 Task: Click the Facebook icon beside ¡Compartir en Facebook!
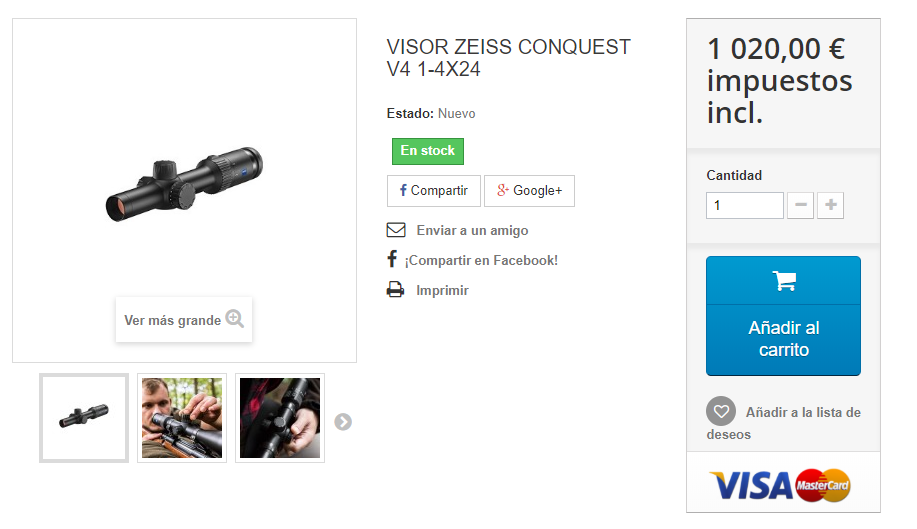pos(392,259)
